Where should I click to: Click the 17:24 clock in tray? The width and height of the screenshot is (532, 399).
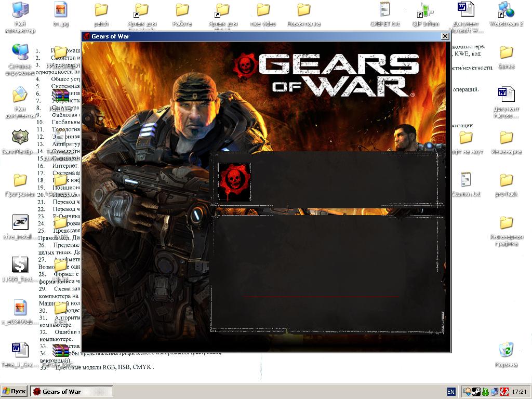[x=520, y=392]
